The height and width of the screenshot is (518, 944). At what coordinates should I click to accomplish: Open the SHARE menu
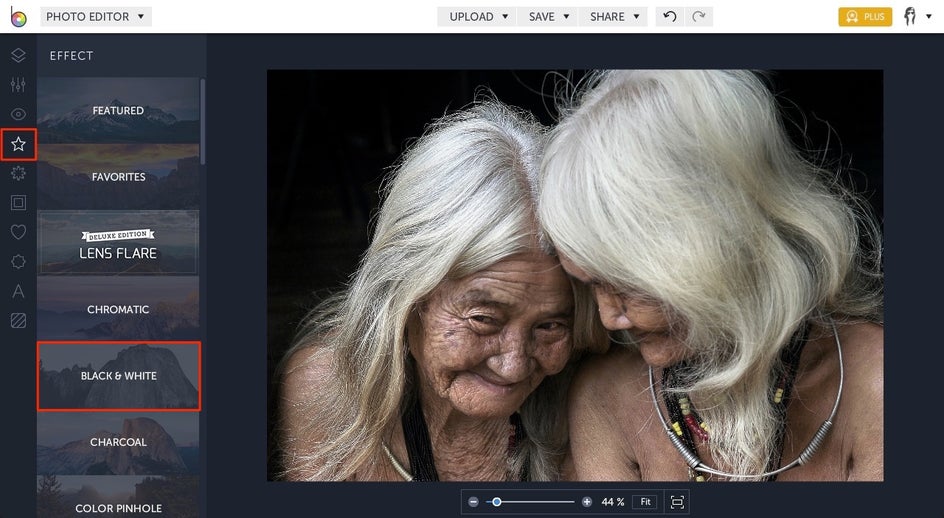[x=614, y=16]
